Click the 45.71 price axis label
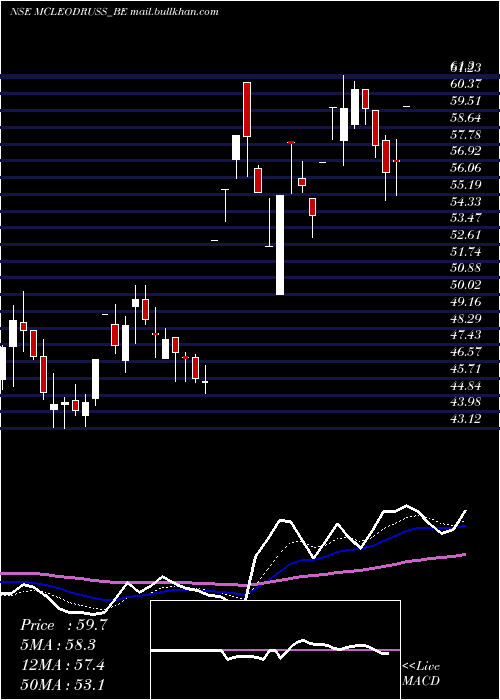The width and height of the screenshot is (500, 700). pos(465,369)
